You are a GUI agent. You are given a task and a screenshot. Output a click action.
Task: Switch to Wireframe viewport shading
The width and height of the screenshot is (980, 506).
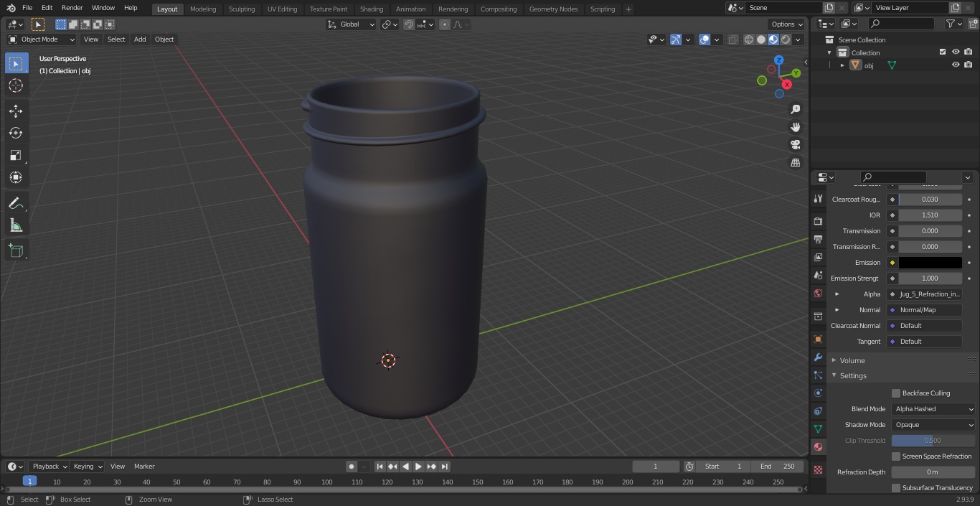click(x=748, y=39)
